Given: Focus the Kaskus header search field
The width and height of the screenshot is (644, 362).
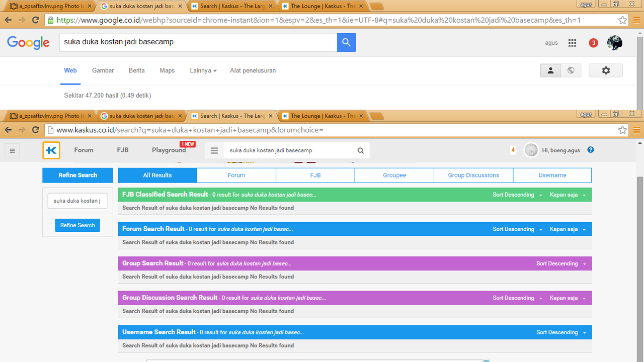Looking at the screenshot, I should coord(289,150).
